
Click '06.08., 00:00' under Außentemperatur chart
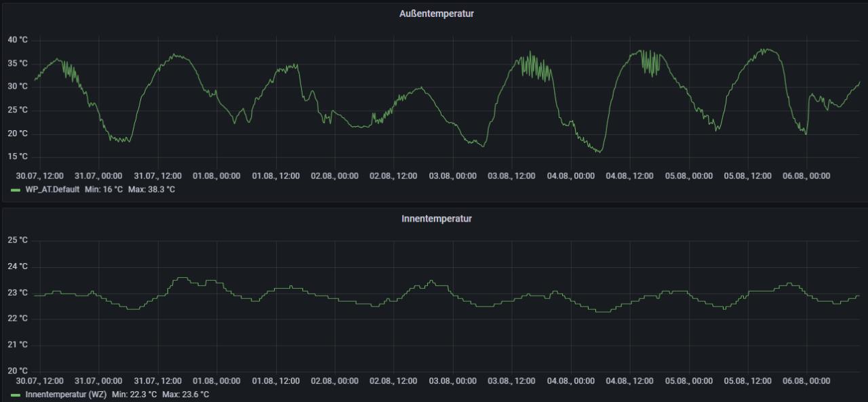pos(807,176)
